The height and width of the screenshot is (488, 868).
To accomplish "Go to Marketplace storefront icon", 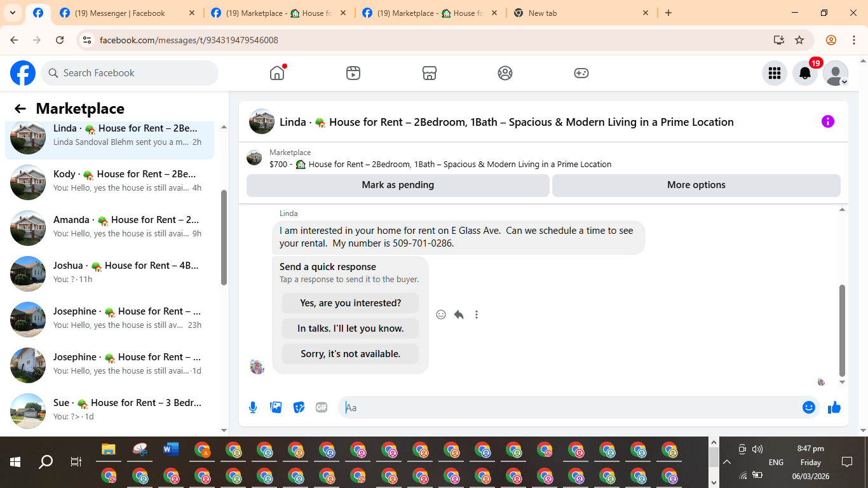I will click(x=430, y=73).
